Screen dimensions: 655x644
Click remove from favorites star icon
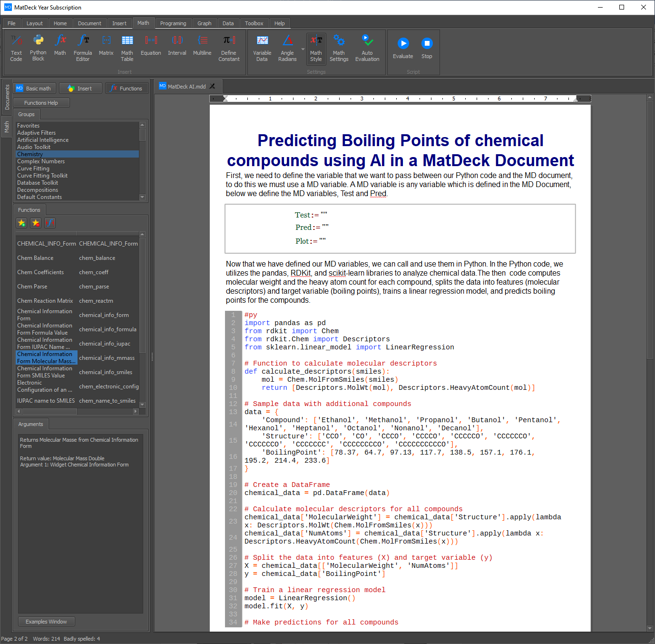36,223
